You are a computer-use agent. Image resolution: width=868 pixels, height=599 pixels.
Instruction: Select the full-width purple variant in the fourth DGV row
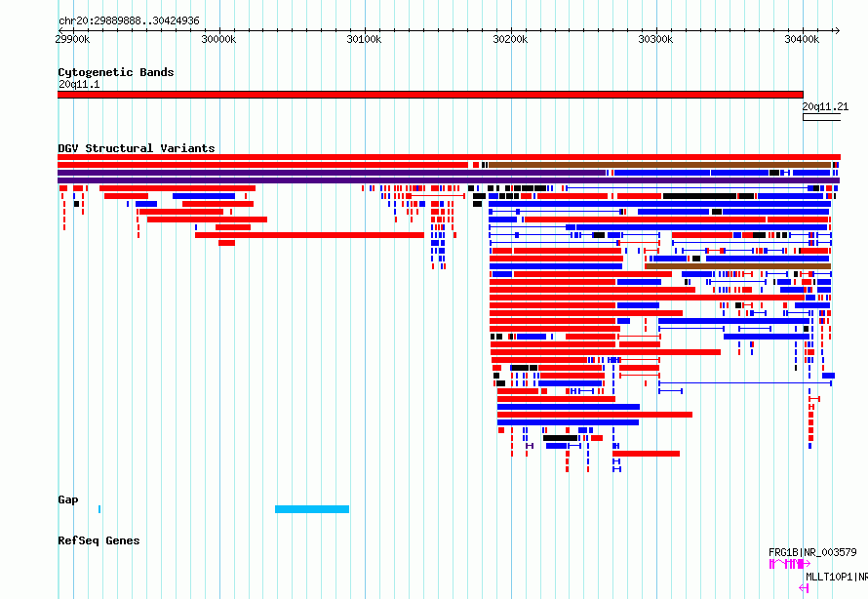(449, 180)
